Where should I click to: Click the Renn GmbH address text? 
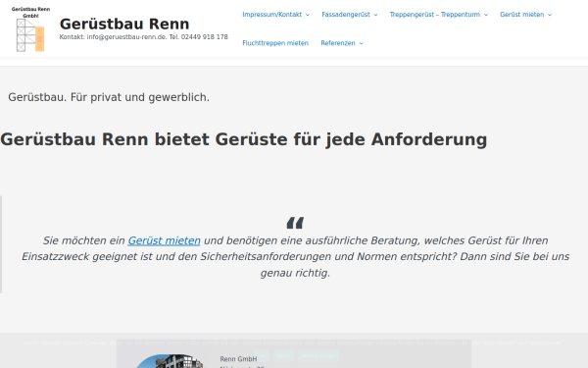(238, 359)
